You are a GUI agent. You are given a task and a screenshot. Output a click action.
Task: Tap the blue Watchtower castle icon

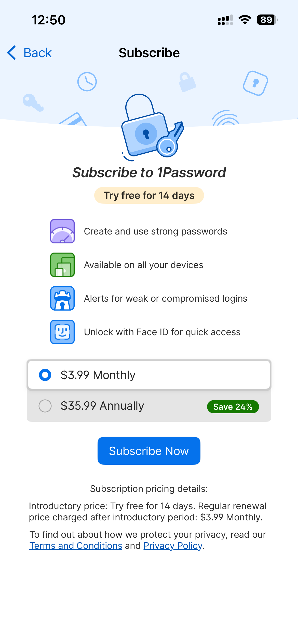pos(62,298)
